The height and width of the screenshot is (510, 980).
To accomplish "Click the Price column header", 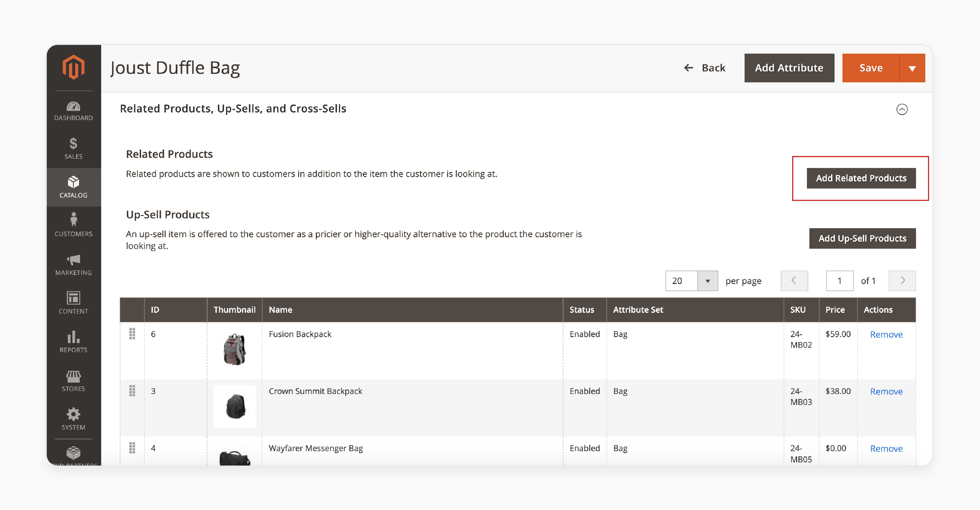I will coord(838,310).
